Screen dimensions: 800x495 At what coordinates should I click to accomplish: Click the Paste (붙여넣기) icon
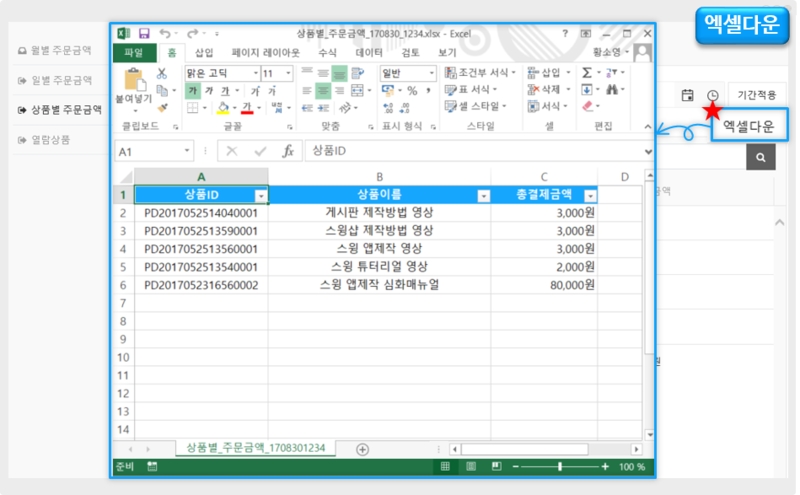[133, 83]
